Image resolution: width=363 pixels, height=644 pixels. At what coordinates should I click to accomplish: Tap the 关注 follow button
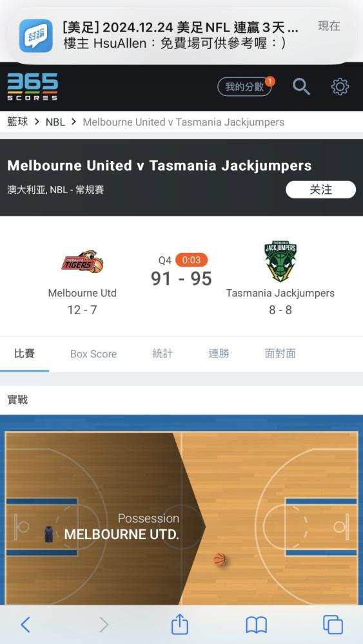click(x=320, y=190)
